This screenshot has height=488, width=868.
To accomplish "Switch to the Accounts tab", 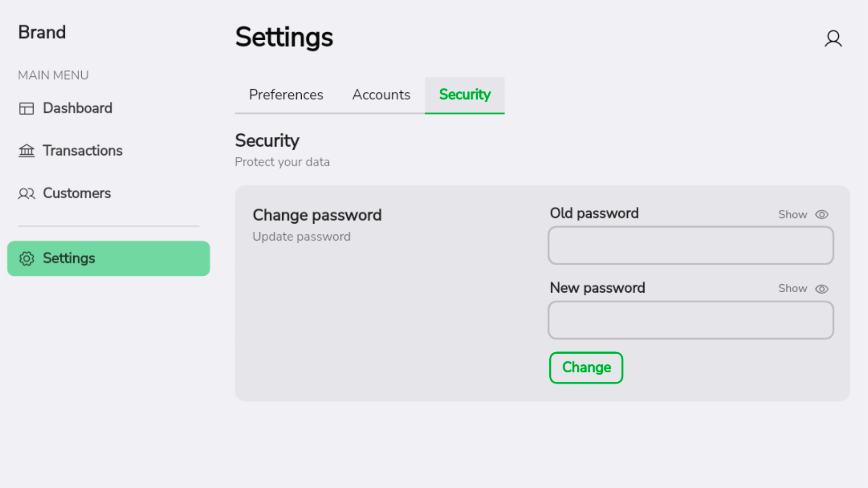I will [381, 95].
